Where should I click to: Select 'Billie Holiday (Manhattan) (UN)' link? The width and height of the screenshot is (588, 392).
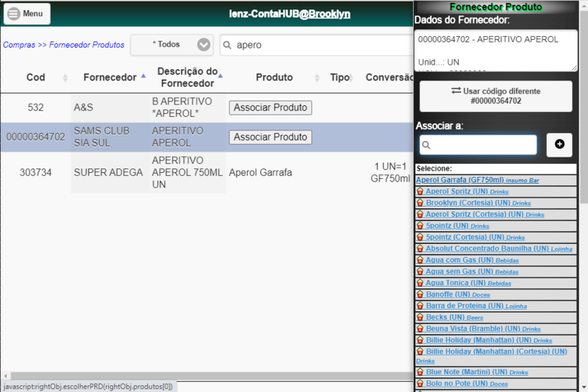point(489,341)
